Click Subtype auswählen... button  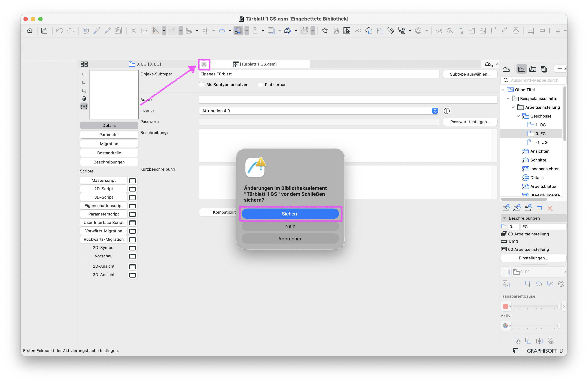[470, 74]
